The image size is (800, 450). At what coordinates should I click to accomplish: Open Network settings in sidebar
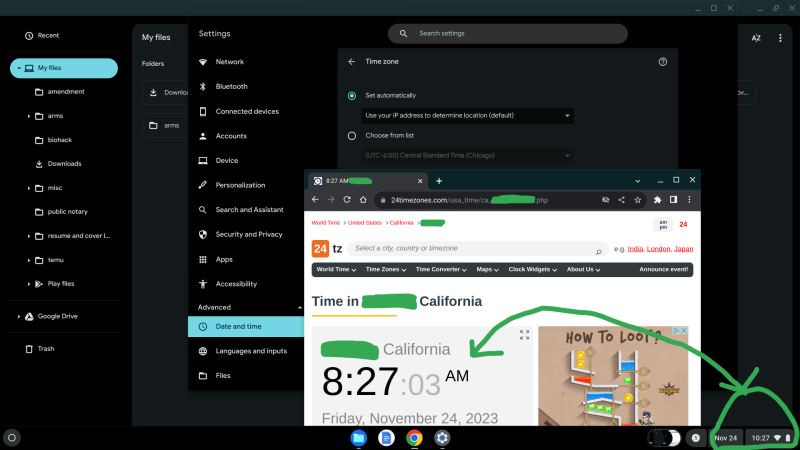click(230, 62)
